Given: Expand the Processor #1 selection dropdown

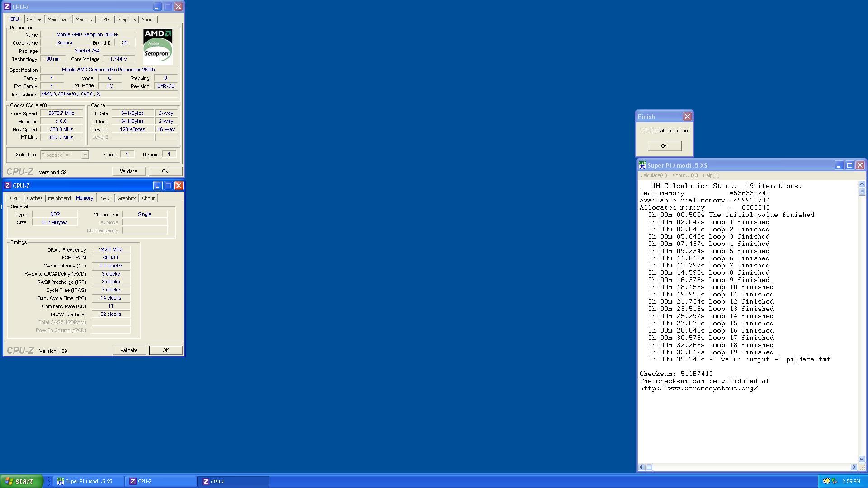Looking at the screenshot, I should click(85, 155).
